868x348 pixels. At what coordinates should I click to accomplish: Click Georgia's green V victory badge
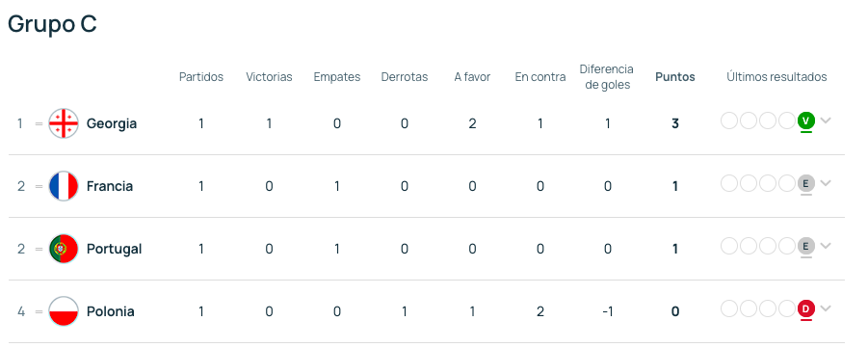click(x=806, y=120)
